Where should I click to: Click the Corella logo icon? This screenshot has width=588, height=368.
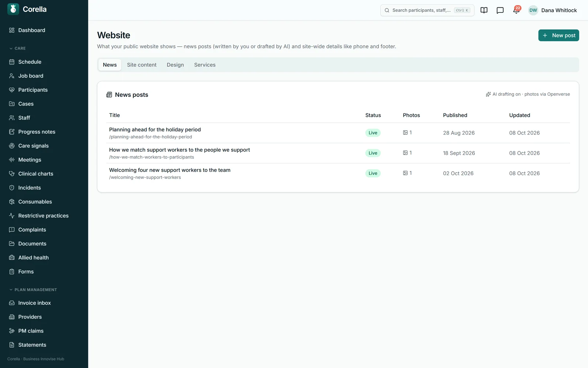13,9
